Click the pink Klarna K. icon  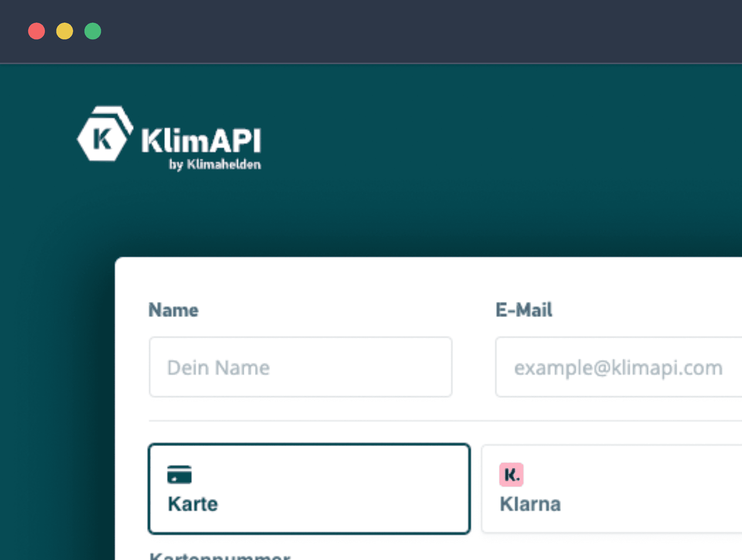[x=511, y=474]
